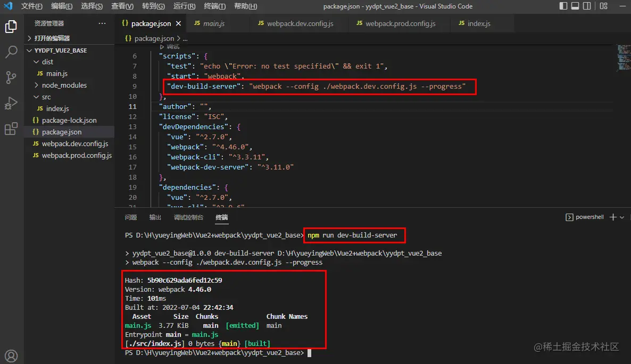Image resolution: width=631 pixels, height=364 pixels.
Task: Open the 查看(V) menu
Action: [x=122, y=6]
